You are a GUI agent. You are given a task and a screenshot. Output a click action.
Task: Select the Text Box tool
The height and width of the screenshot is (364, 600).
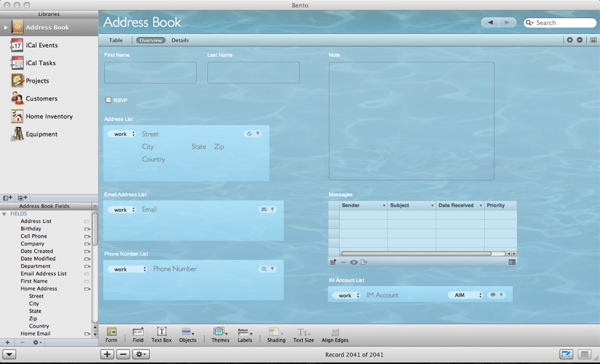click(x=162, y=335)
